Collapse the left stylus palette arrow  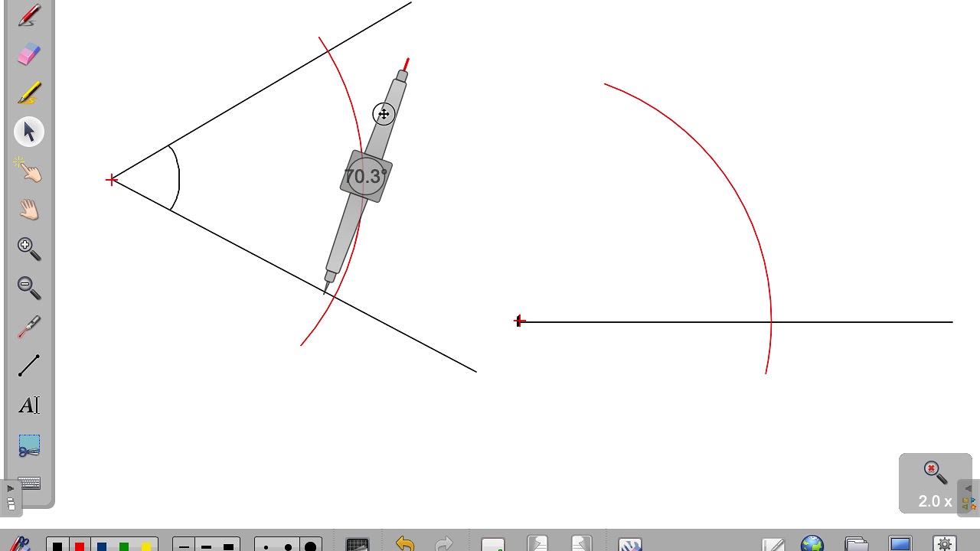click(10, 487)
